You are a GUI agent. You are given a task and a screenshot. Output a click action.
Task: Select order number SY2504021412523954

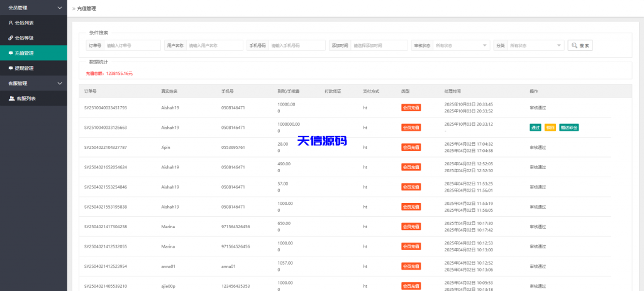106,266
